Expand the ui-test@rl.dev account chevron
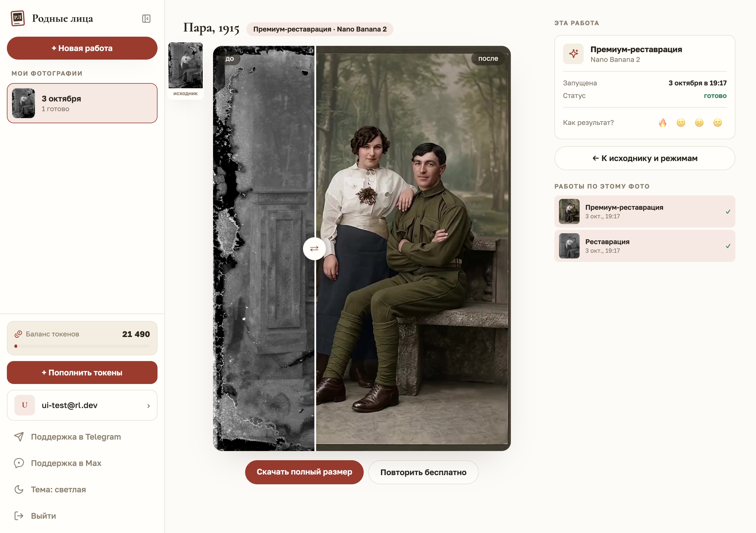The height and width of the screenshot is (533, 756). (x=149, y=406)
